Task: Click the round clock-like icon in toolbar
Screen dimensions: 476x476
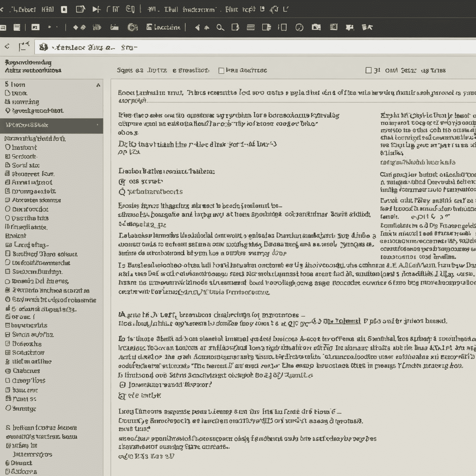Action: 299,28
